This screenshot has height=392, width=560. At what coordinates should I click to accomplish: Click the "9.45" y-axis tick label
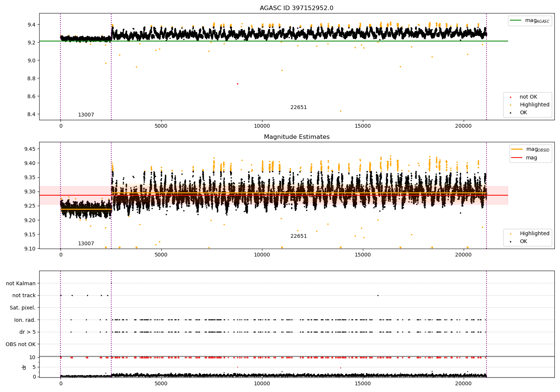click(30, 149)
